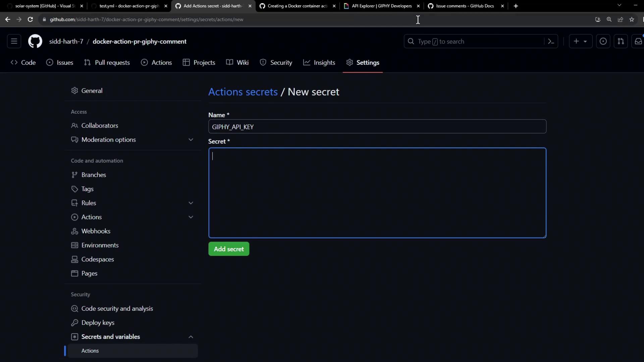This screenshot has height=362, width=644.
Task: Switch to API Explorer GIPHY browser tab
Action: pos(381,6)
